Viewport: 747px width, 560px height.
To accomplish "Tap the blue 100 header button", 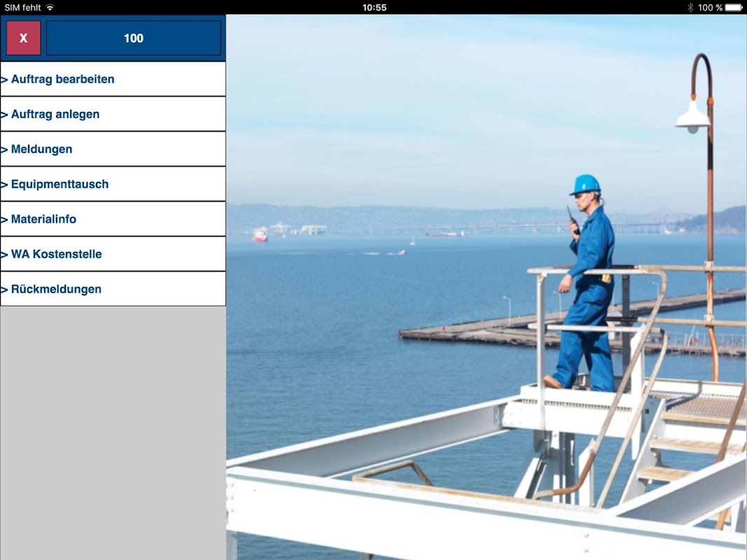I will click(x=134, y=38).
